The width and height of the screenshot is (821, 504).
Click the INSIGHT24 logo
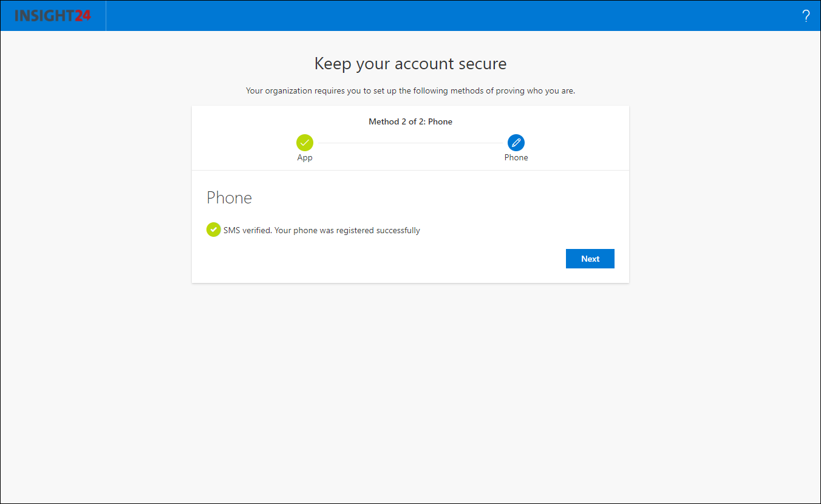click(53, 16)
